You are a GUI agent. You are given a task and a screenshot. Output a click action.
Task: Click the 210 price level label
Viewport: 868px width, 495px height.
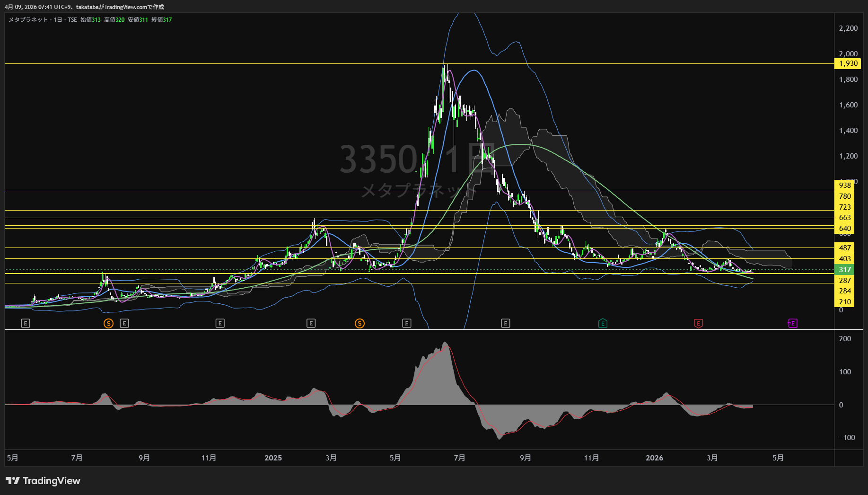pyautogui.click(x=845, y=302)
